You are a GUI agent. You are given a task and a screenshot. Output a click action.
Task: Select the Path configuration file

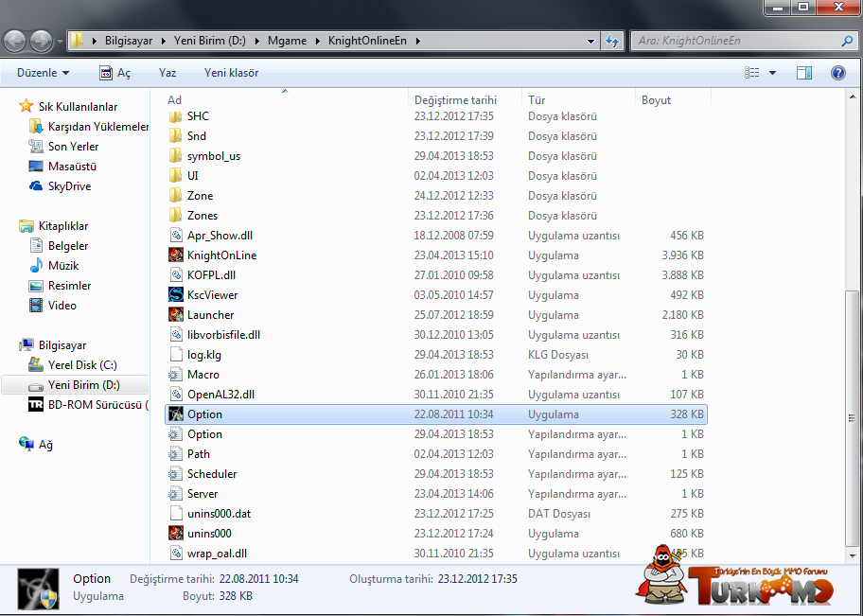(436, 454)
